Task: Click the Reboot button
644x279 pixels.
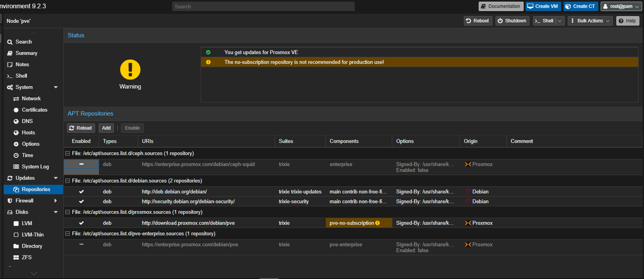Action: (x=478, y=21)
